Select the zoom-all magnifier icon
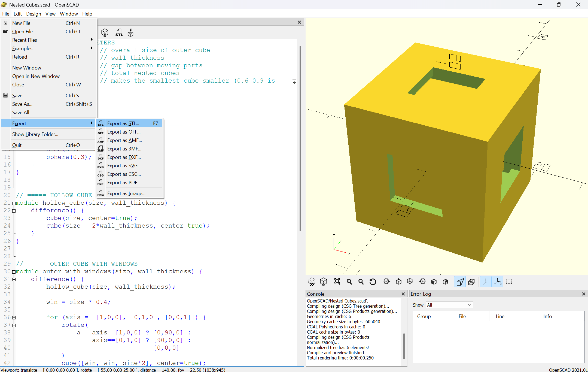 pos(337,282)
